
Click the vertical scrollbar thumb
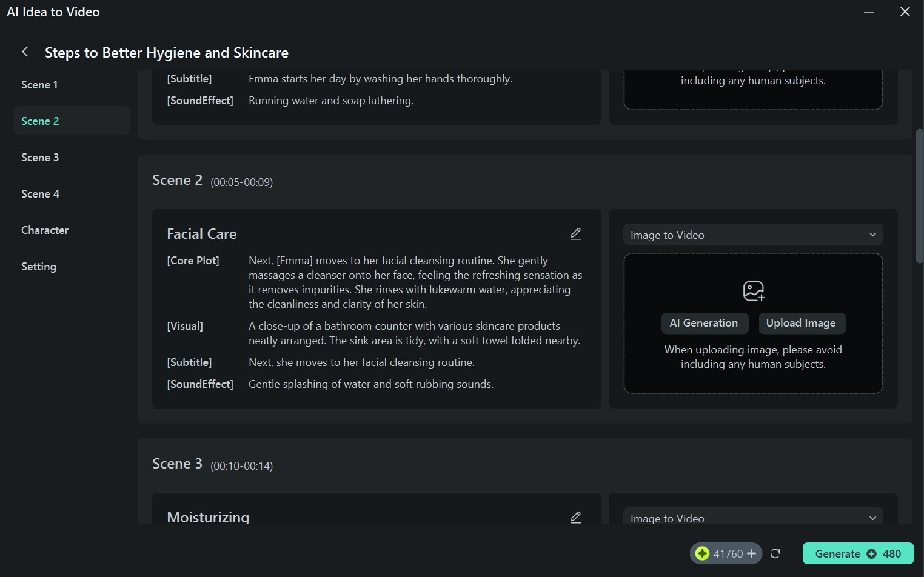[919, 196]
